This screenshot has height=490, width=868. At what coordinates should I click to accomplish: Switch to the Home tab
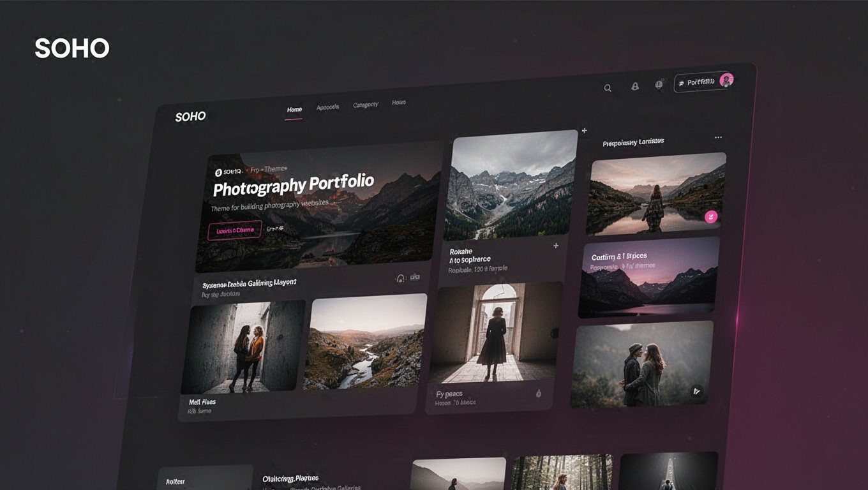point(294,110)
